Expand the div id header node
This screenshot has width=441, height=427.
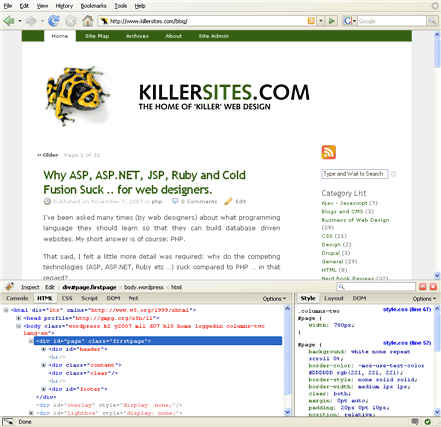[43, 349]
